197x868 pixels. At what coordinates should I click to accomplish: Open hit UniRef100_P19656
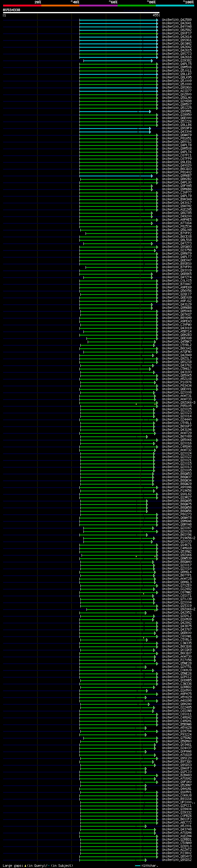tap(176, 491)
